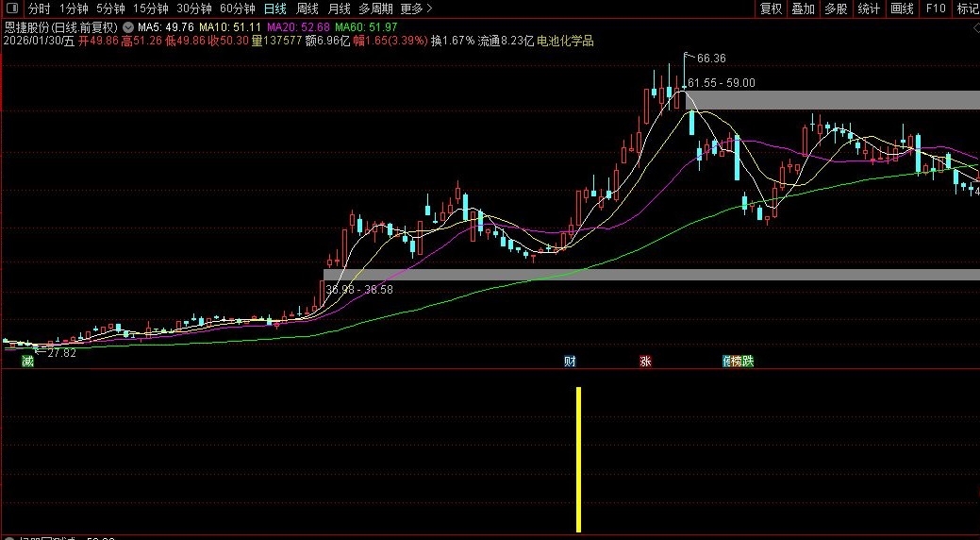Expand the indicator dropdown beside 恩捷股份
The width and height of the screenshot is (980, 540).
tap(128, 27)
